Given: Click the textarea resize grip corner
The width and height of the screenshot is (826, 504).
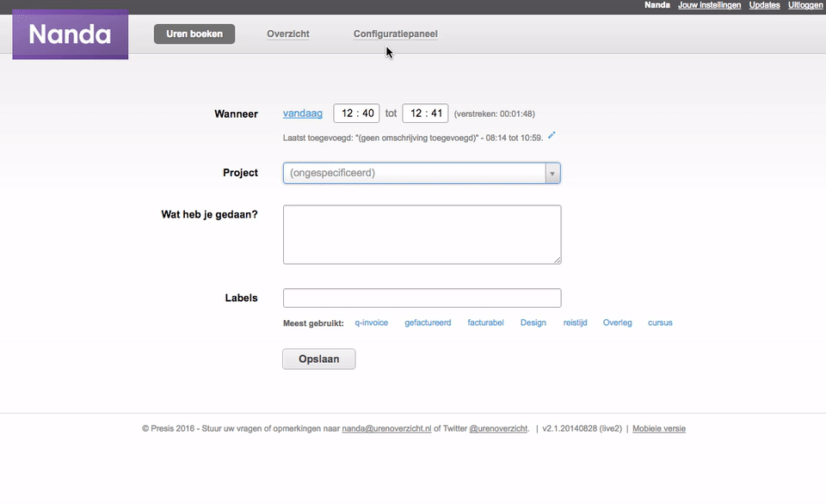Looking at the screenshot, I should tap(558, 260).
